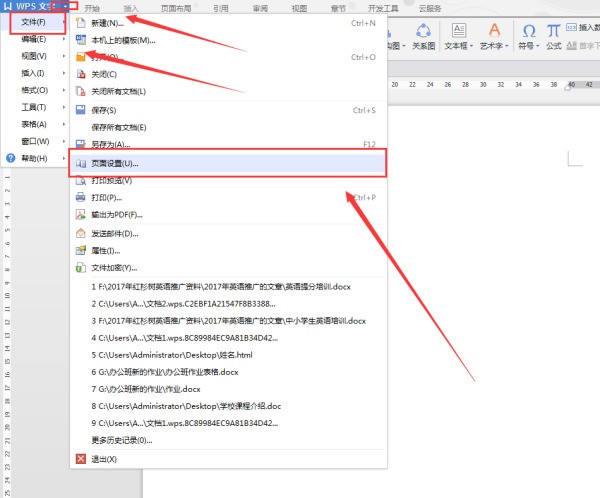The image size is (600, 498).
Task: Click the Relationship Diagram icon in ribbon
Action: tap(424, 31)
